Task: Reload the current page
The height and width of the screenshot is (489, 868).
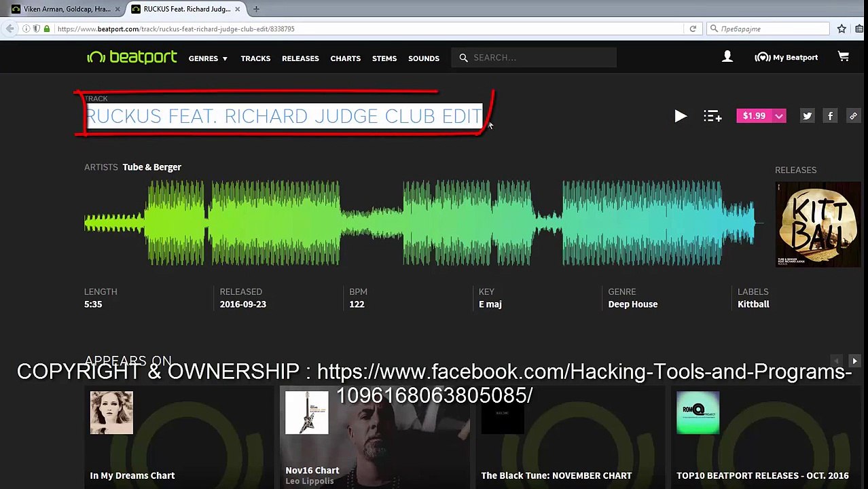Action: [693, 29]
